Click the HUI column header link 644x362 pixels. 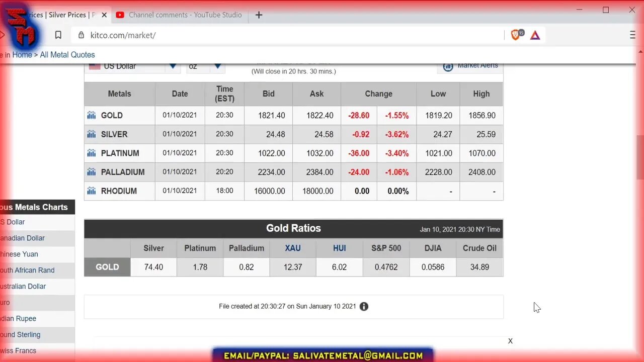[x=339, y=248]
